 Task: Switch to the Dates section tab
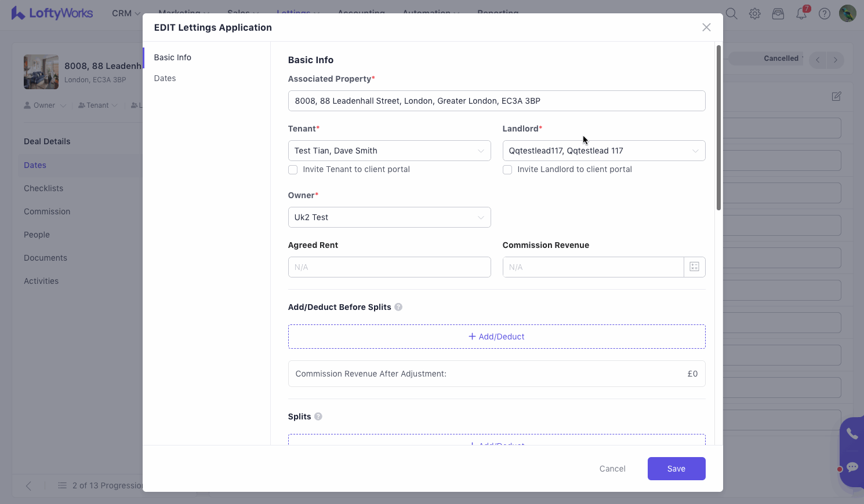pyautogui.click(x=165, y=78)
